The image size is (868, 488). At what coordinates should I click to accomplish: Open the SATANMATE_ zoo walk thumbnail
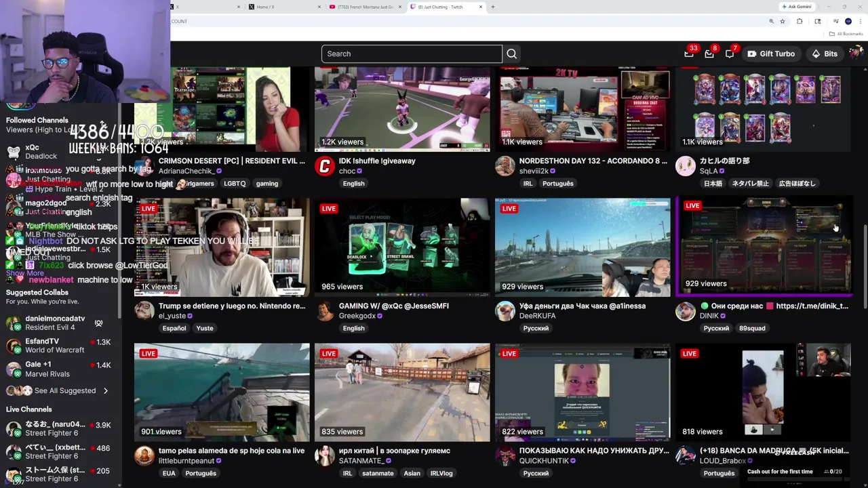point(402,392)
